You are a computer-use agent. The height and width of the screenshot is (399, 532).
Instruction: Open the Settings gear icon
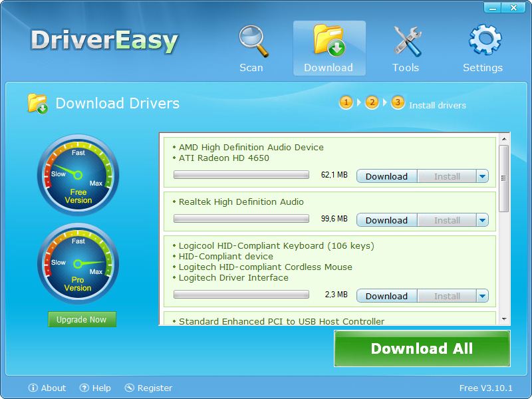point(483,39)
